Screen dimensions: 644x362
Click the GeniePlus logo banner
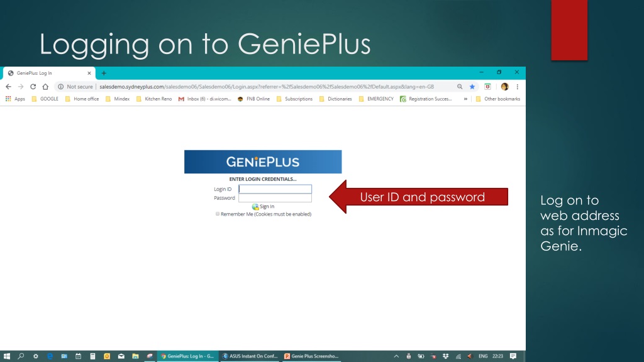point(263,162)
